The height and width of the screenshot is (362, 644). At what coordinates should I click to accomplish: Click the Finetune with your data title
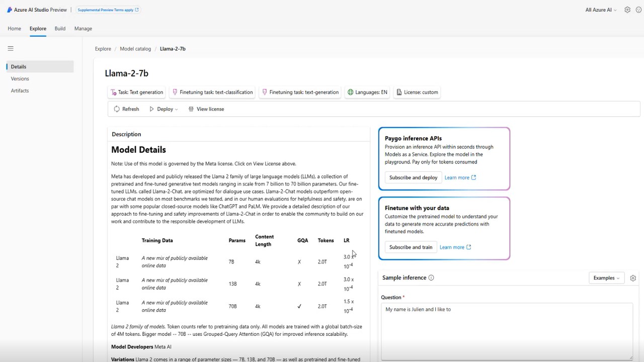click(417, 208)
